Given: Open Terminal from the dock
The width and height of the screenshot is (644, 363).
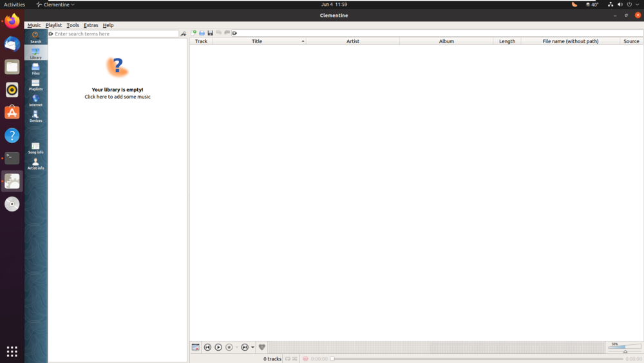Looking at the screenshot, I should (x=12, y=158).
